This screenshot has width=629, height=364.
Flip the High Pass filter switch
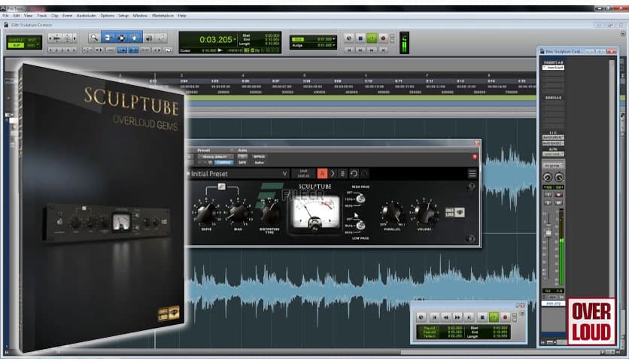point(360,199)
